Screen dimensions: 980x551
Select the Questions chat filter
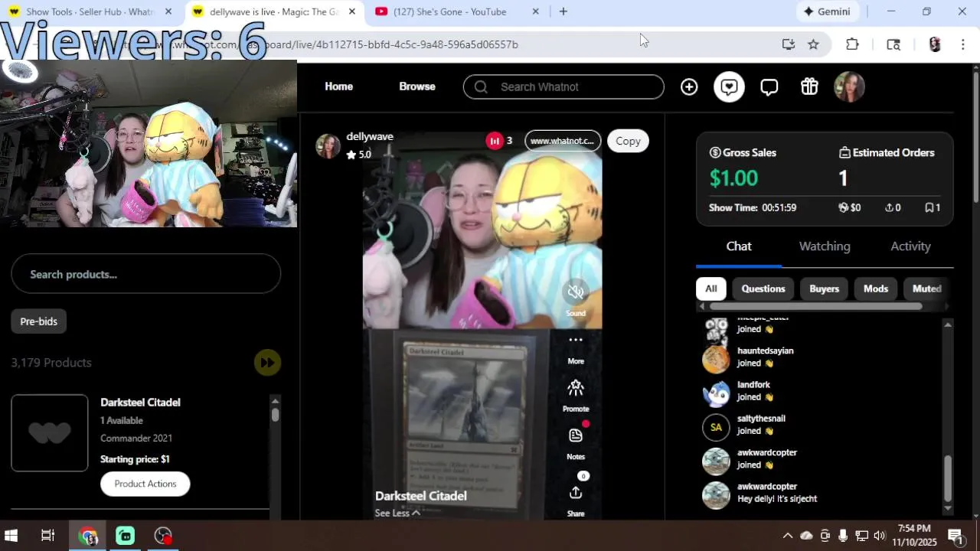(x=763, y=289)
